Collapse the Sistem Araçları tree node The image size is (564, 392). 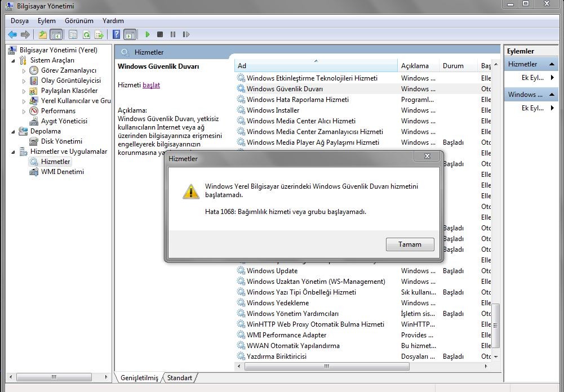click(x=14, y=60)
